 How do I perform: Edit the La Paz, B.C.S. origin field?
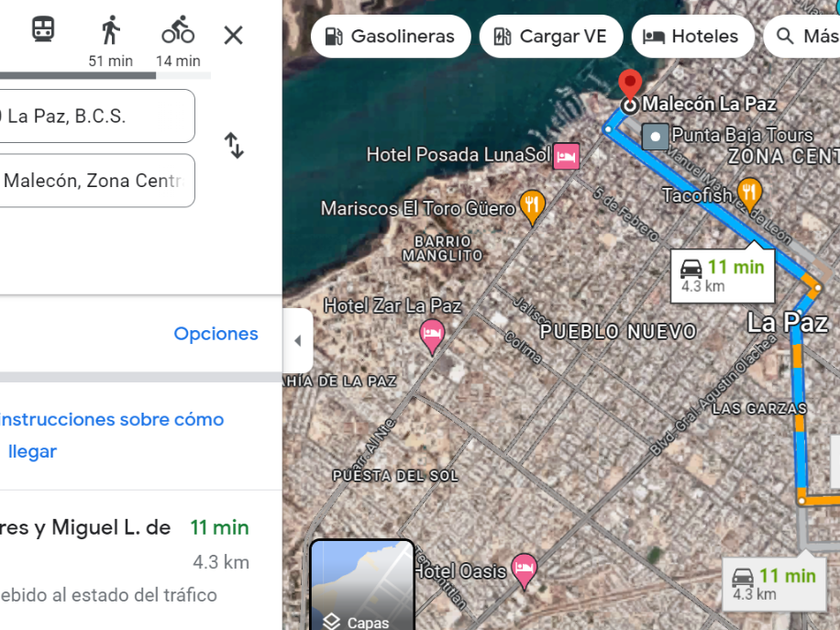coord(97,116)
